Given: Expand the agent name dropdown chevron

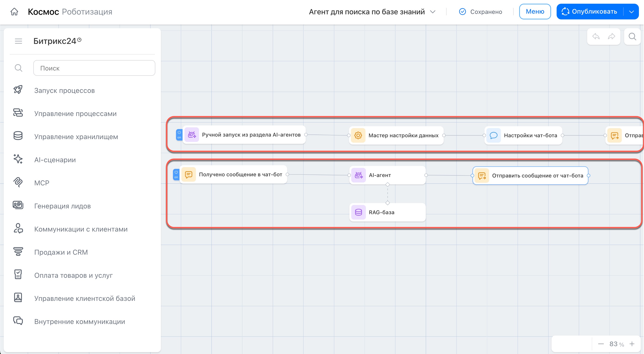Looking at the screenshot, I should (433, 12).
